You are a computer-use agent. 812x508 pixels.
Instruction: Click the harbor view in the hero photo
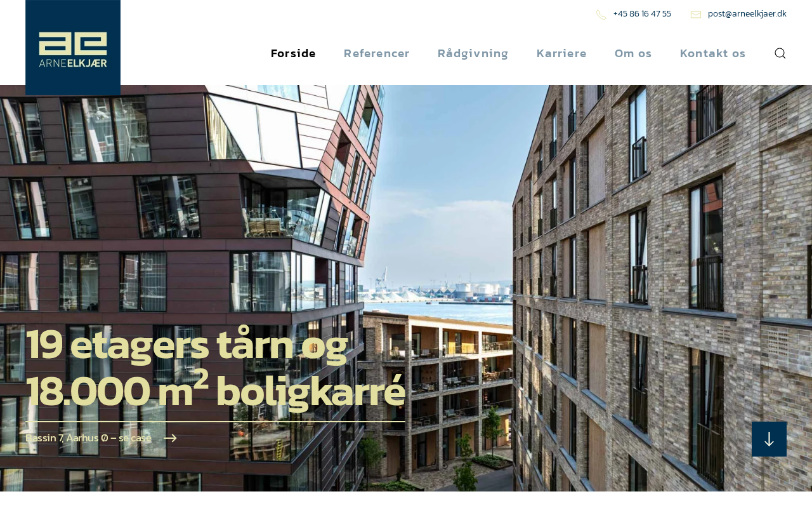pyautogui.click(x=444, y=289)
